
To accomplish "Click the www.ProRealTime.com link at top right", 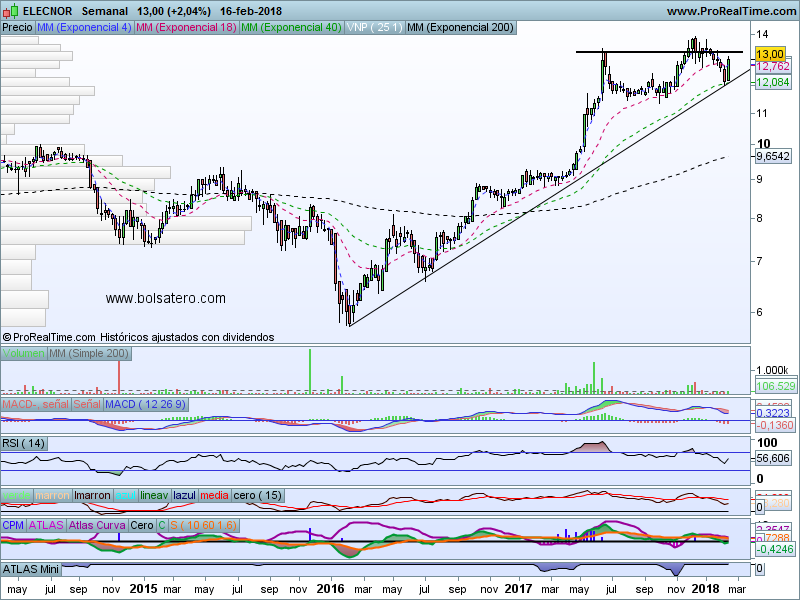I will (x=729, y=11).
